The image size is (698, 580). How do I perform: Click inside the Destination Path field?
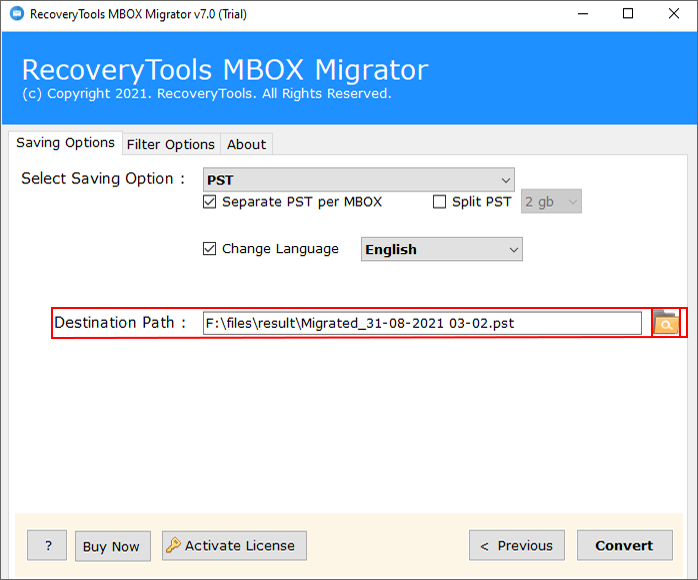pyautogui.click(x=422, y=323)
